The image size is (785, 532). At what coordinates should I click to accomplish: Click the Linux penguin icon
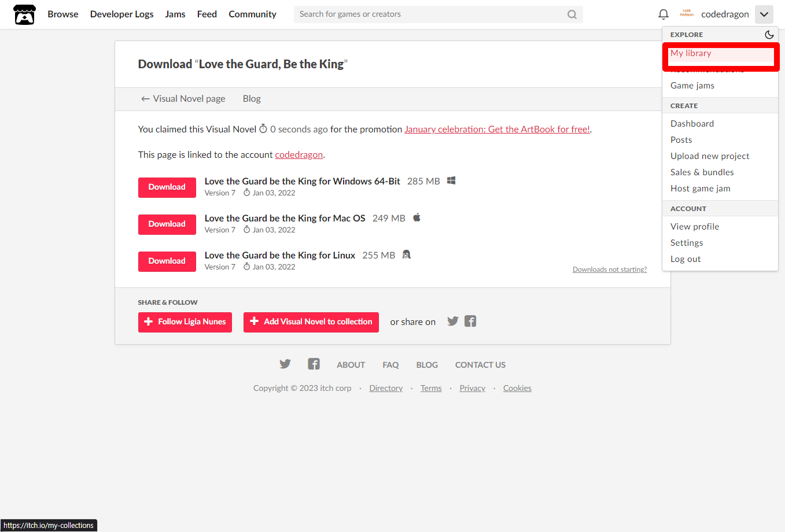(x=407, y=255)
